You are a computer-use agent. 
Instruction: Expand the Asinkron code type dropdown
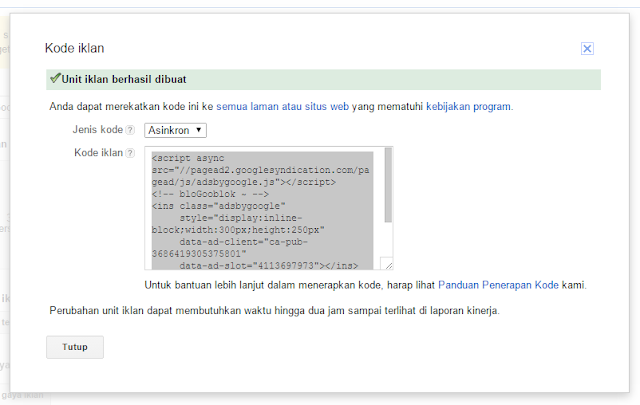pos(176,130)
